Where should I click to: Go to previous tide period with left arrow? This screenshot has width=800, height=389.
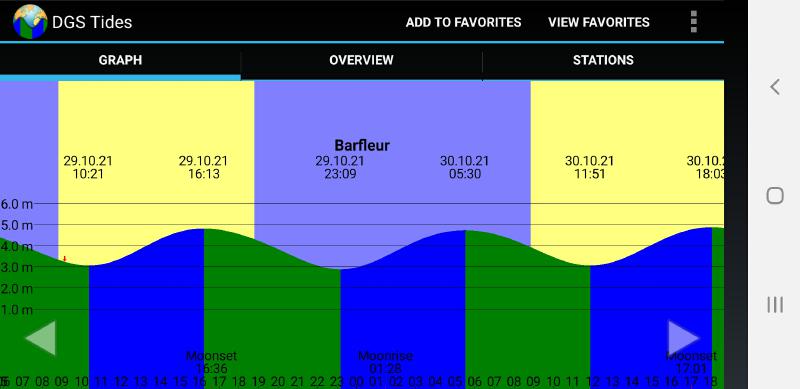click(x=40, y=337)
